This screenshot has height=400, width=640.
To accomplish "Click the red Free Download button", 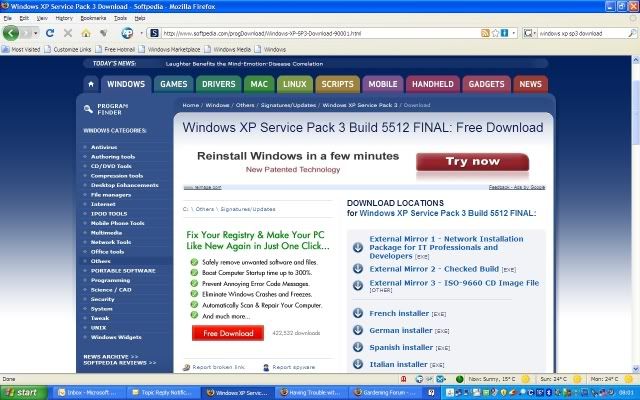I will tap(228, 333).
